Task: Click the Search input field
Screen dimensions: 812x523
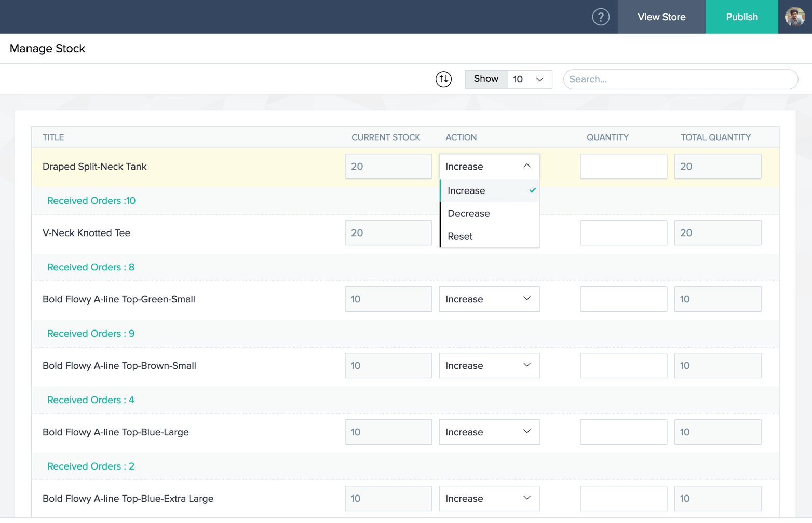Action: pos(680,79)
